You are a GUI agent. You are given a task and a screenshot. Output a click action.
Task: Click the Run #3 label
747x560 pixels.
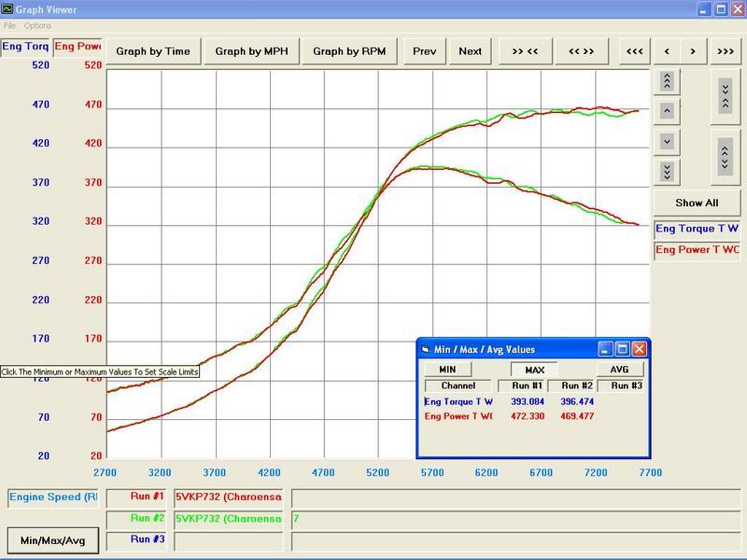click(136, 539)
